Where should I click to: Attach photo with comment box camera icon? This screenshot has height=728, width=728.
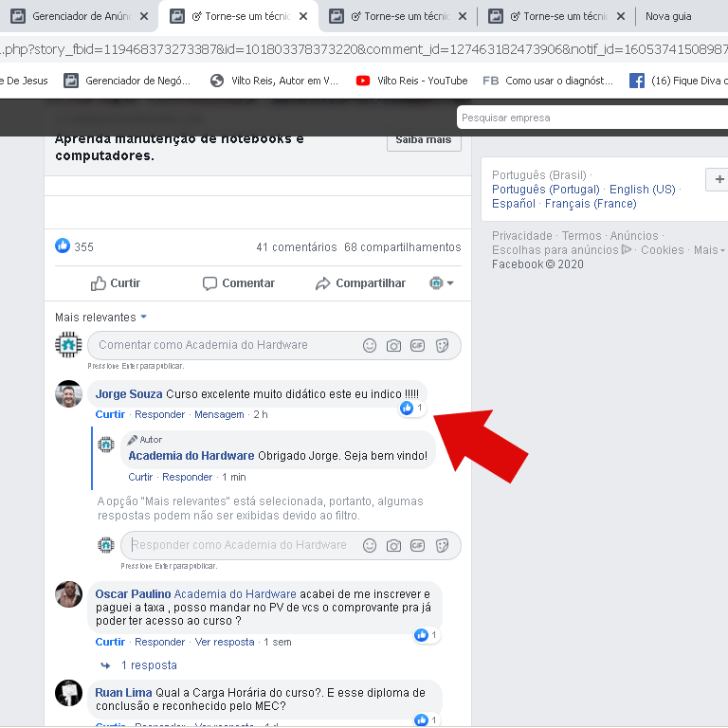[x=393, y=345]
